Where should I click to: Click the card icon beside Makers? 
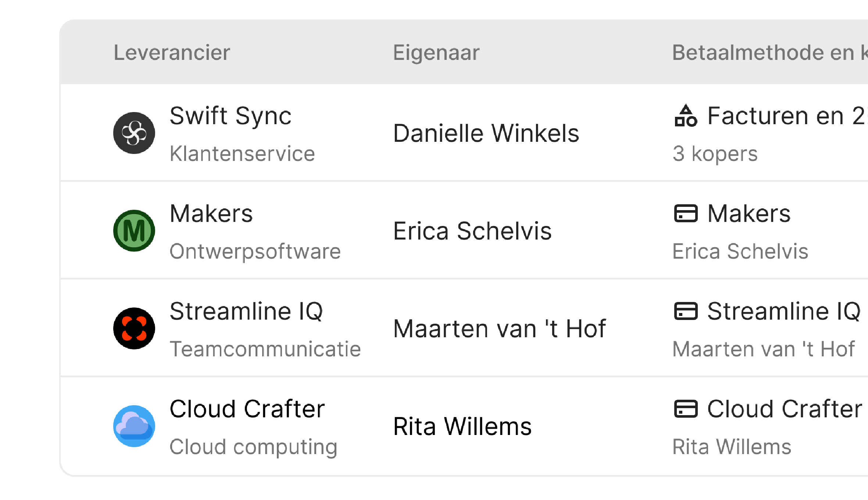coord(686,214)
